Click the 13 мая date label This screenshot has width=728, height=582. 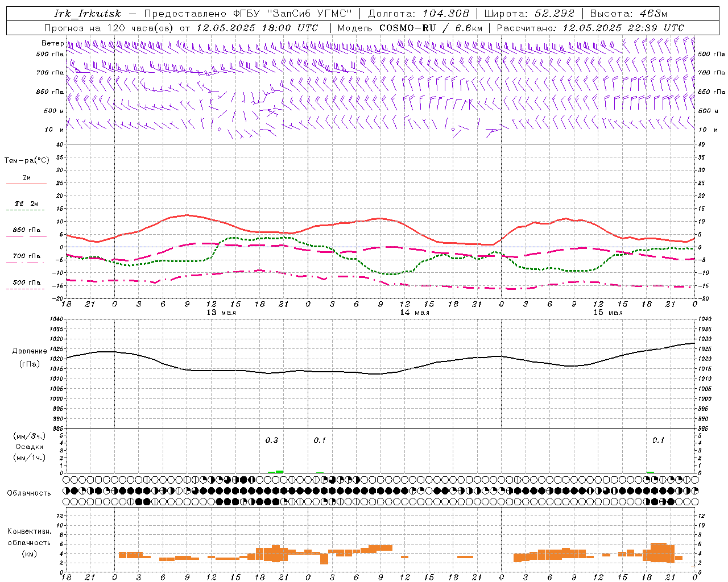[x=221, y=313]
